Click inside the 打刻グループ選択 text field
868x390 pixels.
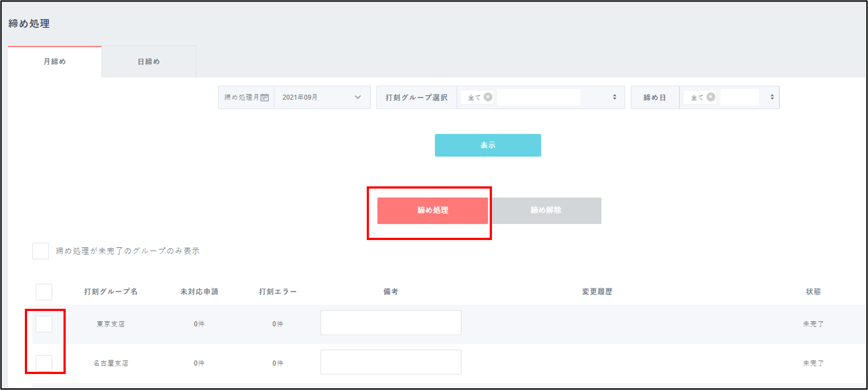coord(538,97)
